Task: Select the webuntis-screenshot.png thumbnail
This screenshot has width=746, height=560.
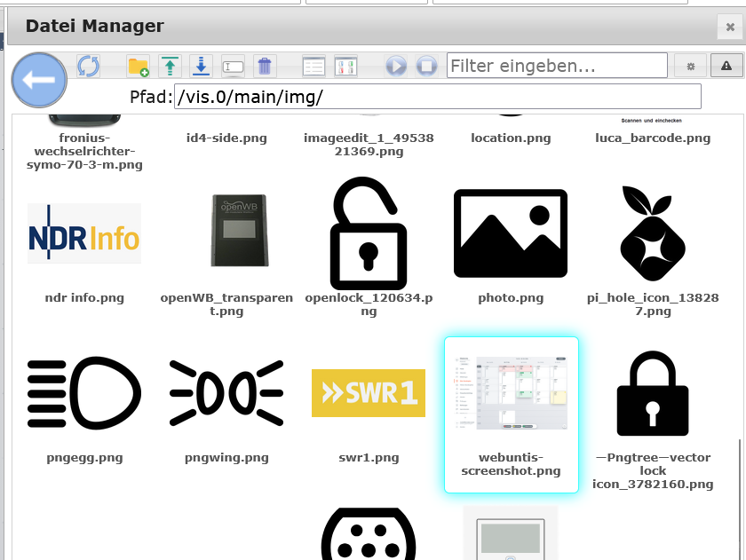Action: (511, 393)
